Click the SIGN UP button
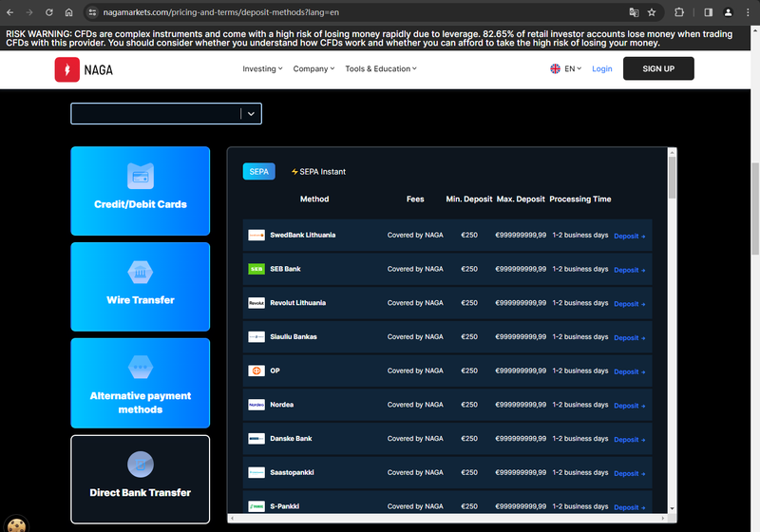Viewport: 760px width, 532px height. click(x=658, y=68)
